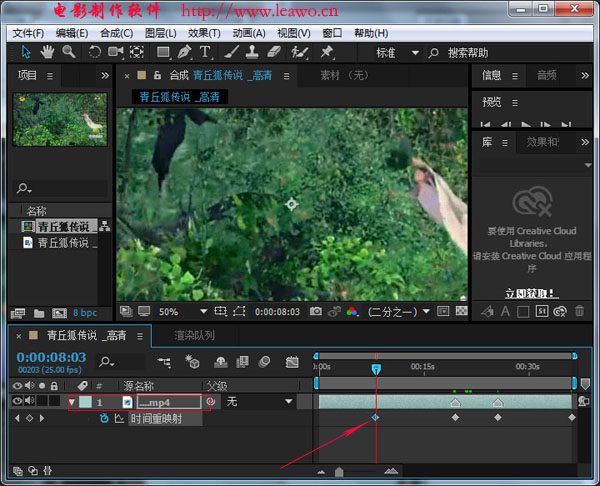Collapse layer 1 properties triangle
Screen dimensions: 600x486
coord(72,402)
